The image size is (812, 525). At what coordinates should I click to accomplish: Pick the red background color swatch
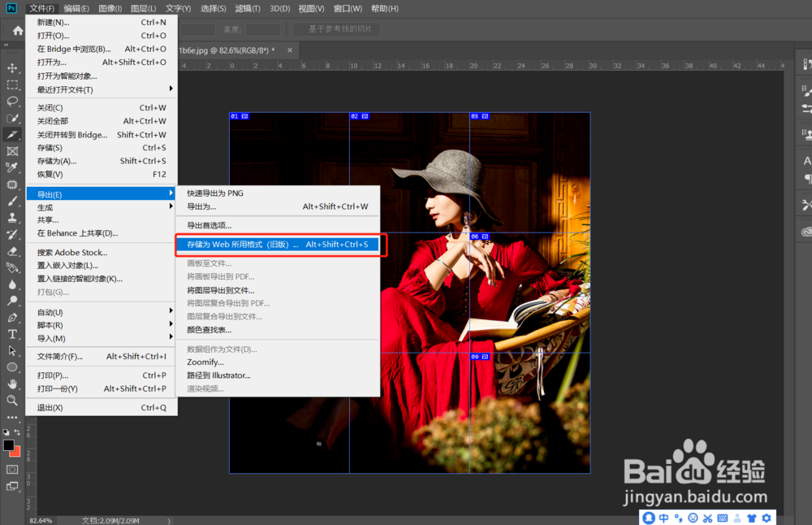tap(16, 453)
